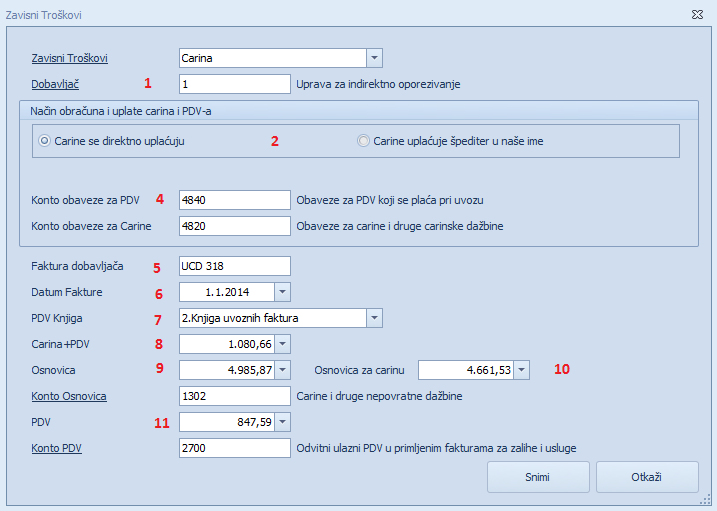Click the Konto PDV link

(x=56, y=448)
